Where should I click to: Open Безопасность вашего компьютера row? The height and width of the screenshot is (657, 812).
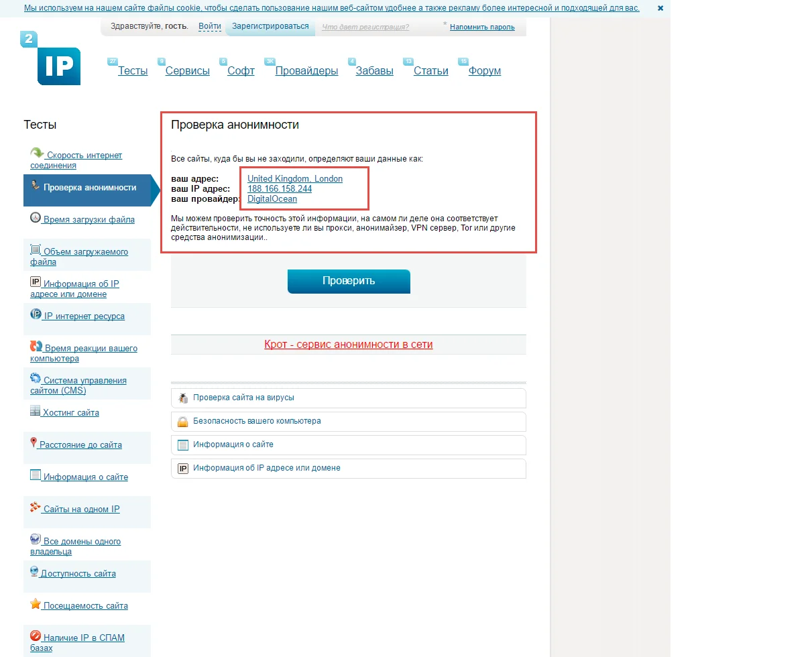349,422
